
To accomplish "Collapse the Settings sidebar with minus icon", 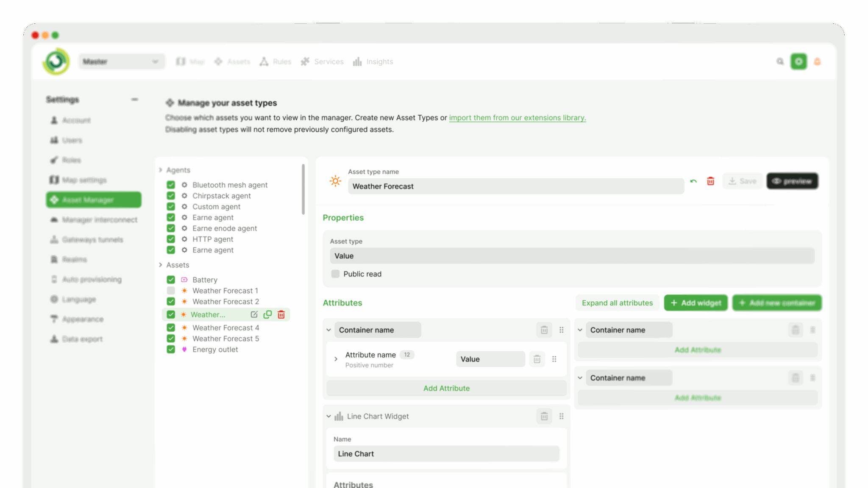I will [134, 100].
